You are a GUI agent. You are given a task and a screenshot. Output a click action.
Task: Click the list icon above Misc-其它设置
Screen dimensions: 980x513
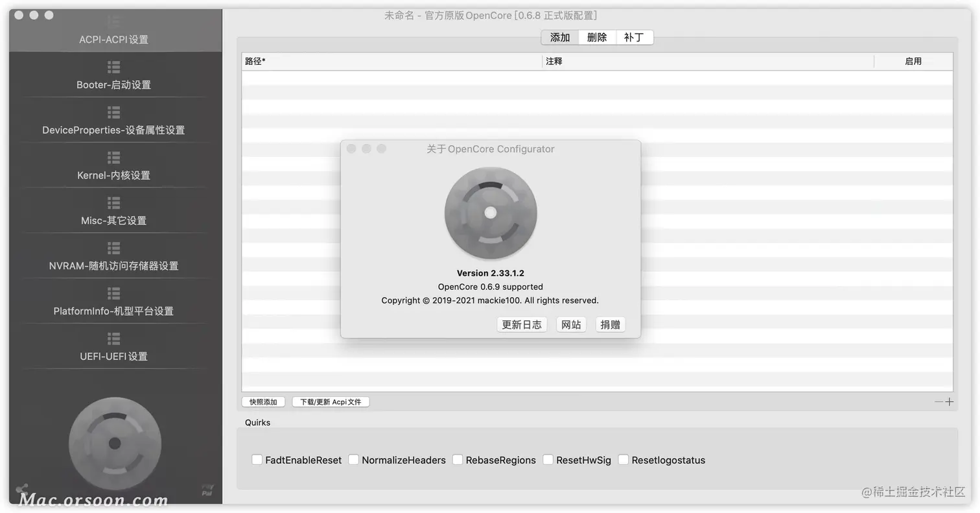point(114,203)
